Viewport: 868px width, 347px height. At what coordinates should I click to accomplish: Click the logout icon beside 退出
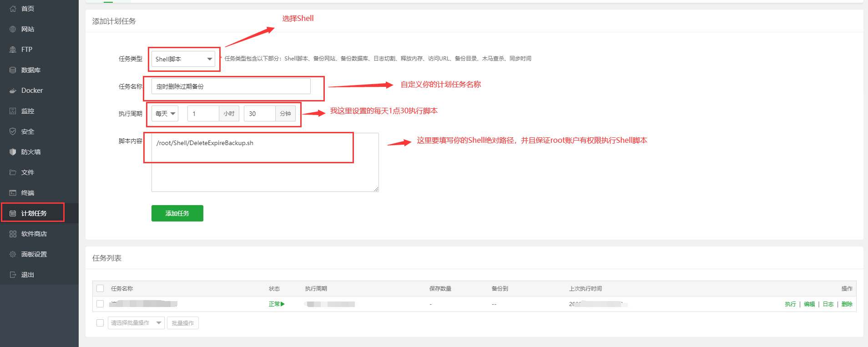[x=13, y=275]
